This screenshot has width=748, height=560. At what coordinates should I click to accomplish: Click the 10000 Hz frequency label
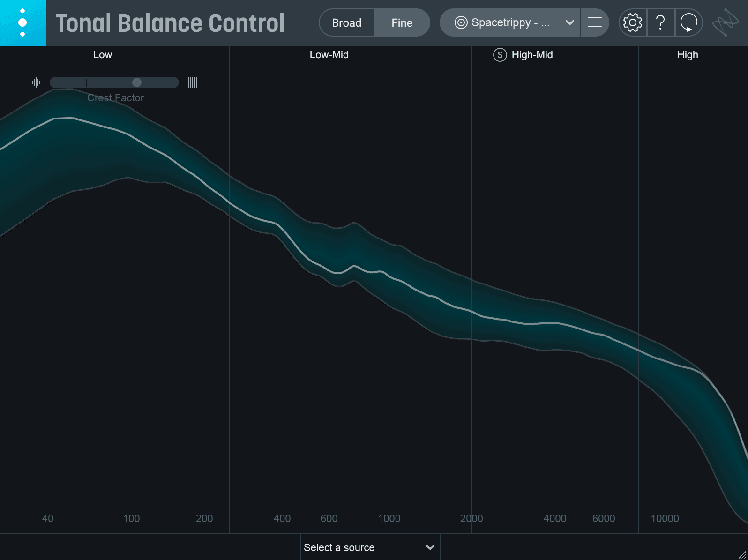click(x=665, y=518)
